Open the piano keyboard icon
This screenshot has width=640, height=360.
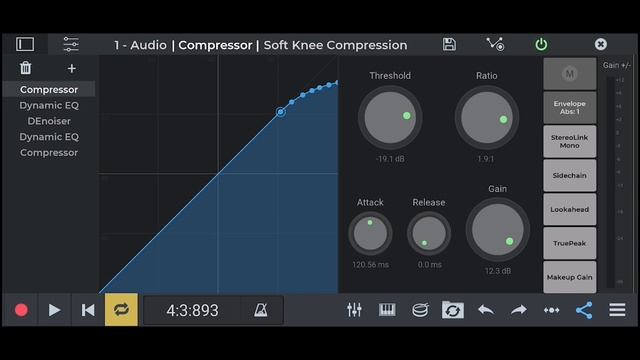[x=387, y=310]
